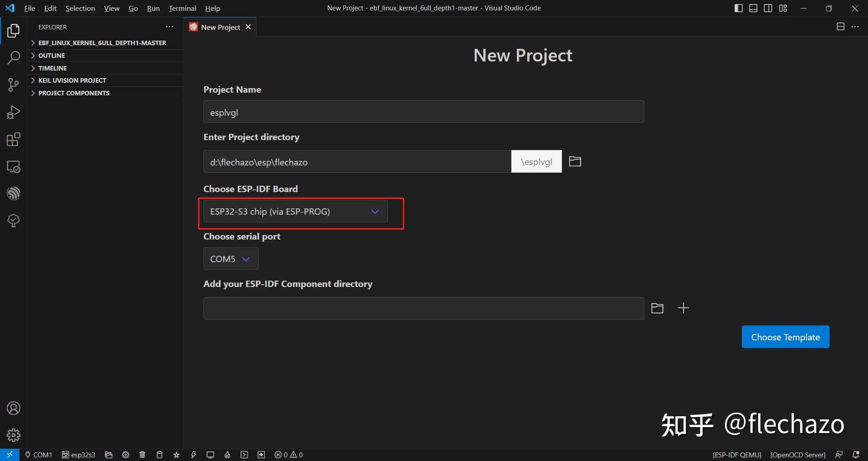Image resolution: width=868 pixels, height=461 pixels.
Task: Open the Edit menu
Action: click(50, 8)
